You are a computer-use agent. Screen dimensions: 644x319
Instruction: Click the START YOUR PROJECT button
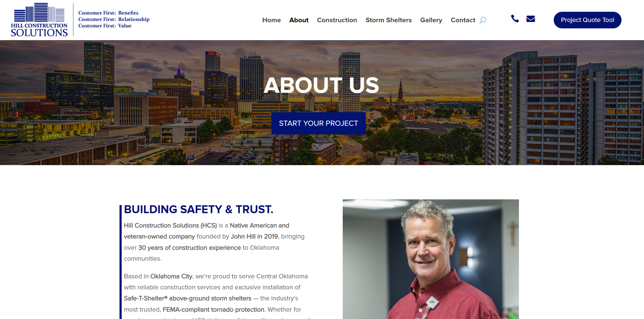(318, 123)
